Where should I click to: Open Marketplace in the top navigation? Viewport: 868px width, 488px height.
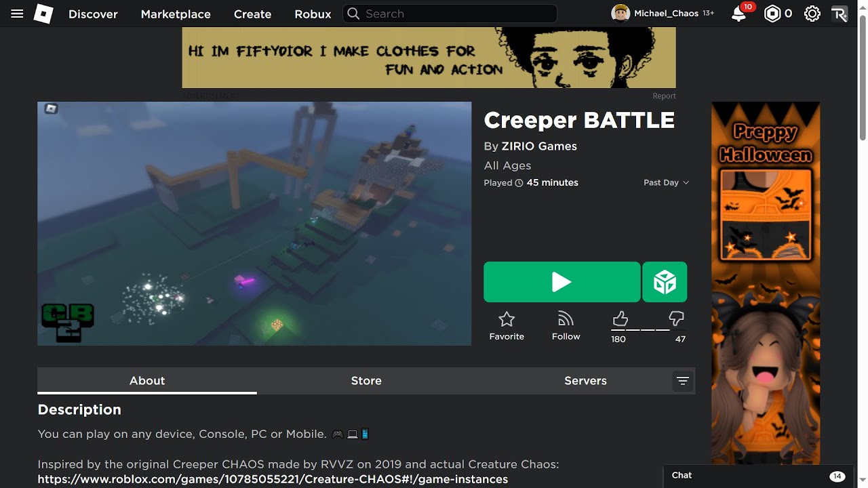(176, 14)
